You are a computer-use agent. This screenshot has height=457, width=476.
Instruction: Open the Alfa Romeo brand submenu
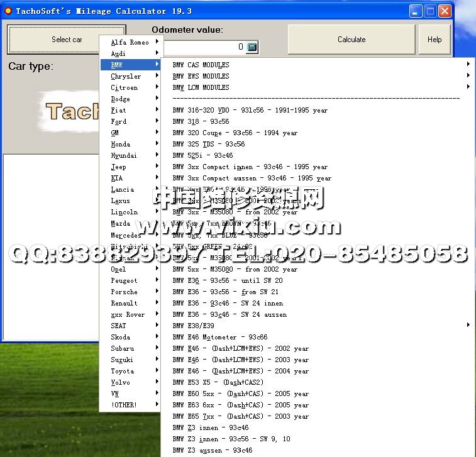(x=131, y=43)
